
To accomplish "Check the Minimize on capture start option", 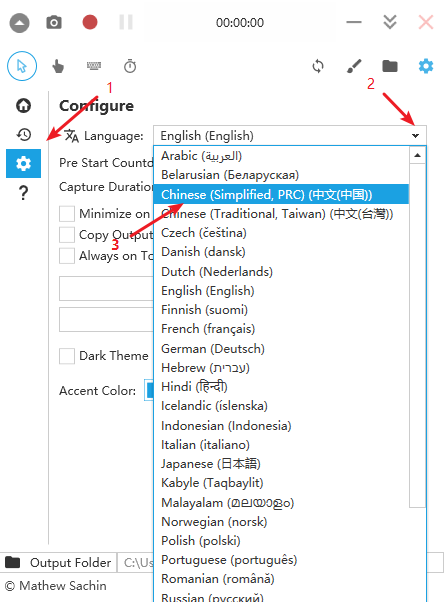I will [x=67, y=214].
